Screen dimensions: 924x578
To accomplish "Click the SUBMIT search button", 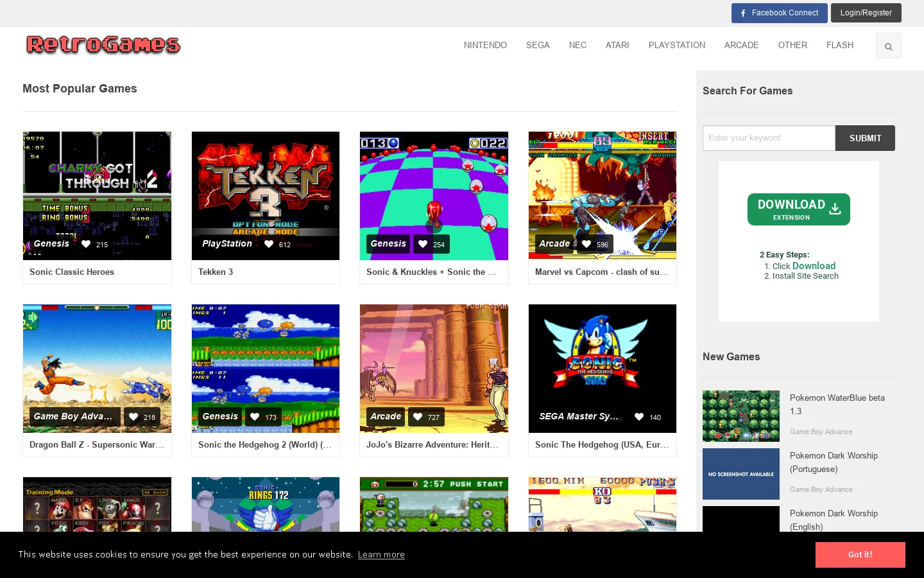I will pos(865,138).
